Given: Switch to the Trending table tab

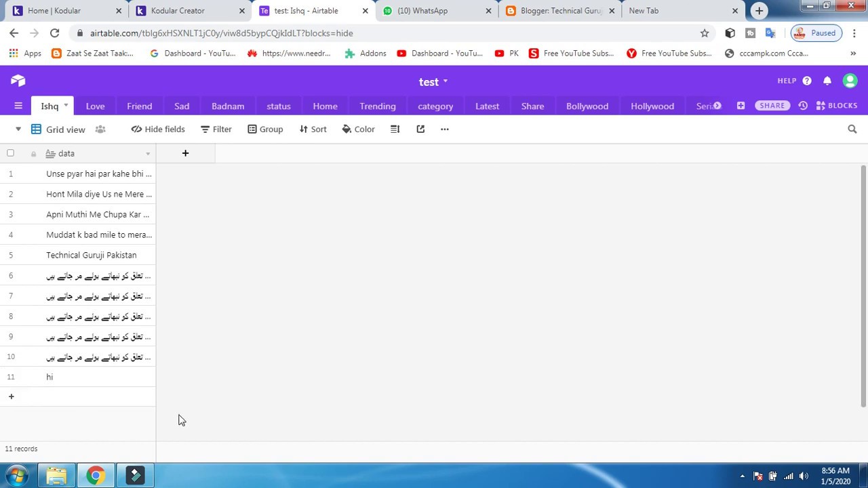Looking at the screenshot, I should tap(378, 106).
